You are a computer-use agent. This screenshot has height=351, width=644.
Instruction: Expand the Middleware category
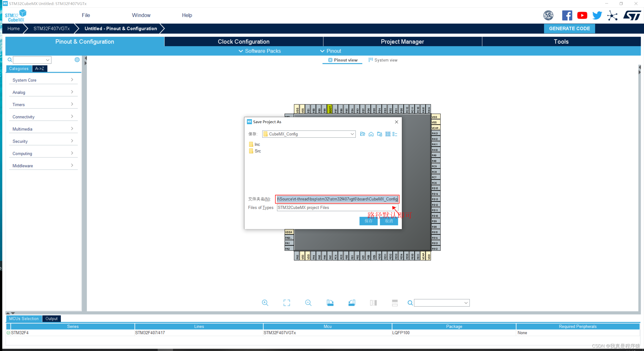tap(43, 166)
